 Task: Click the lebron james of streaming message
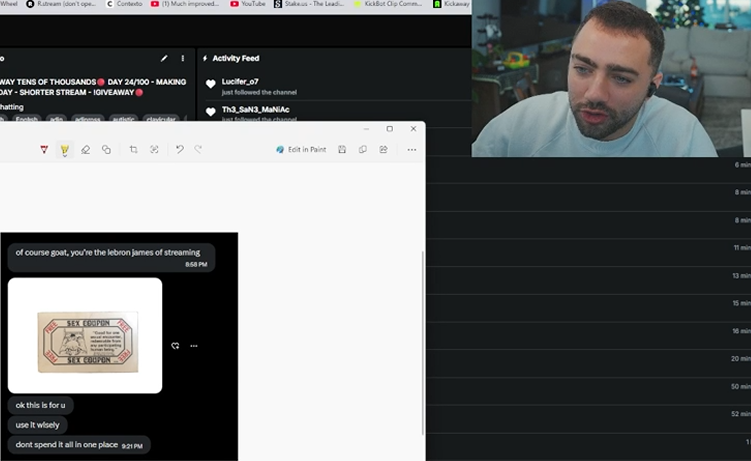tap(111, 257)
